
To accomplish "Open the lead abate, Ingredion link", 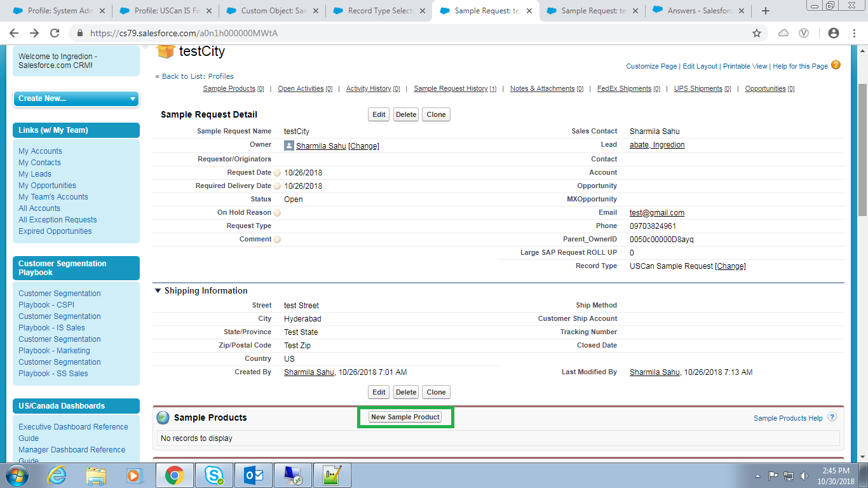I will (657, 145).
